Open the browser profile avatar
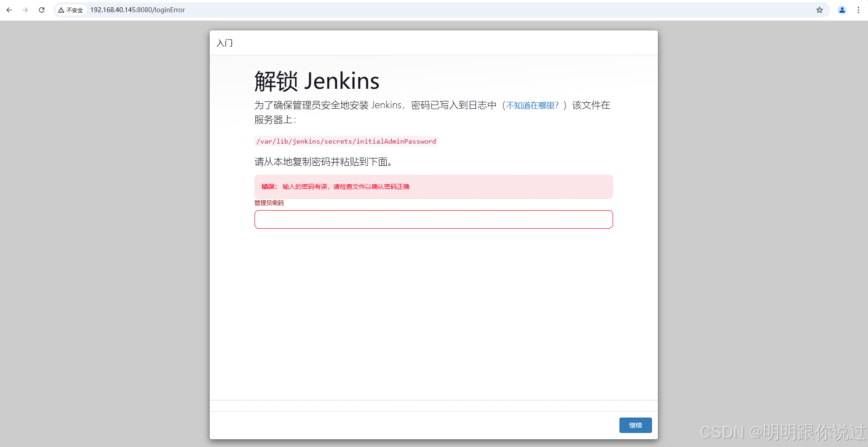The image size is (868, 447). pos(842,10)
